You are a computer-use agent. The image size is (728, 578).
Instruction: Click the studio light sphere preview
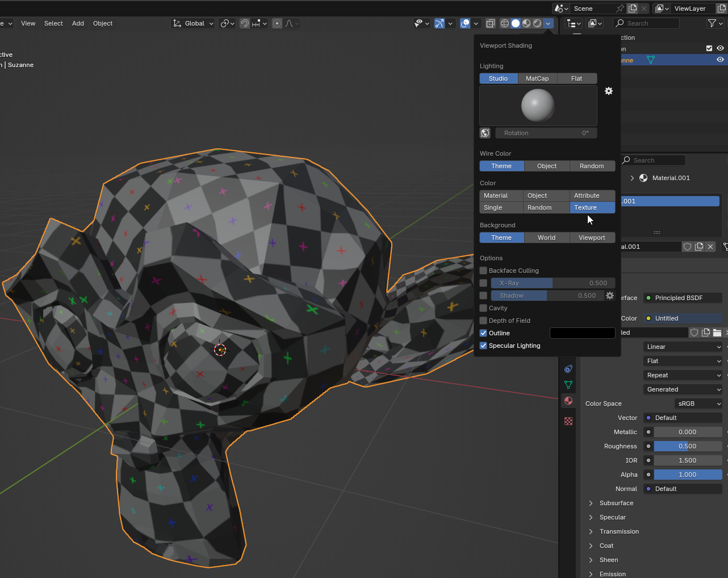tap(538, 106)
